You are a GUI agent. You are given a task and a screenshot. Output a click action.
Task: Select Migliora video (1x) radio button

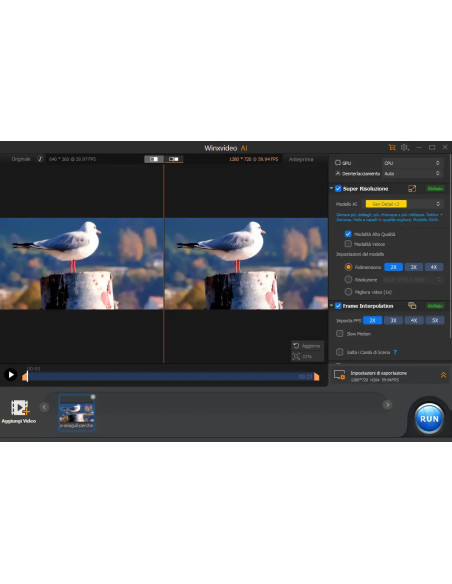click(x=348, y=292)
